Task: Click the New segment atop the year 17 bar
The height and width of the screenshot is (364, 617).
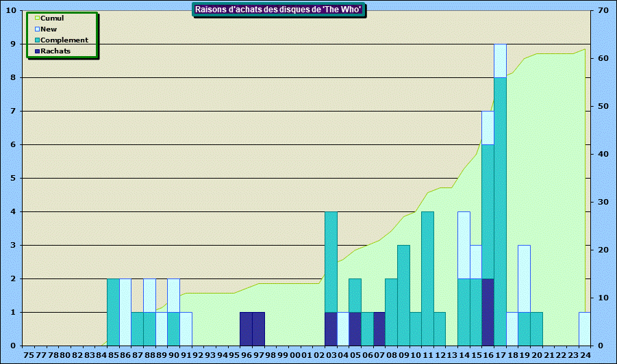Action: pos(500,60)
